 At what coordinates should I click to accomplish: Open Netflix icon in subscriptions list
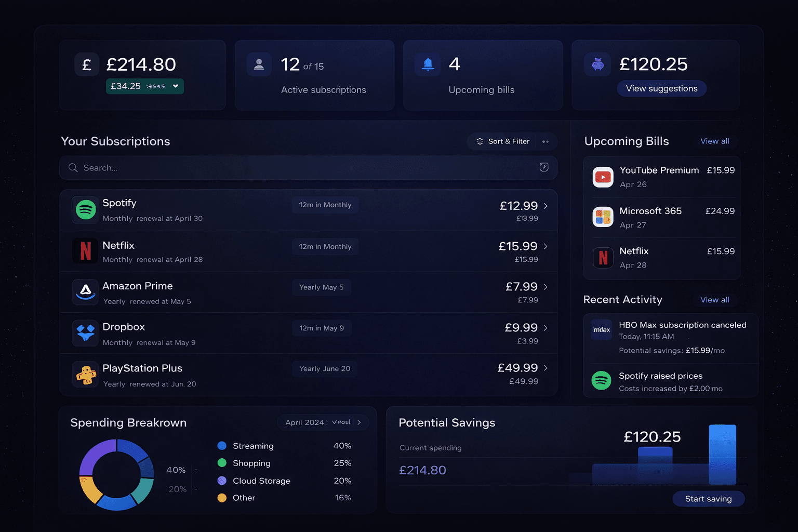click(86, 251)
